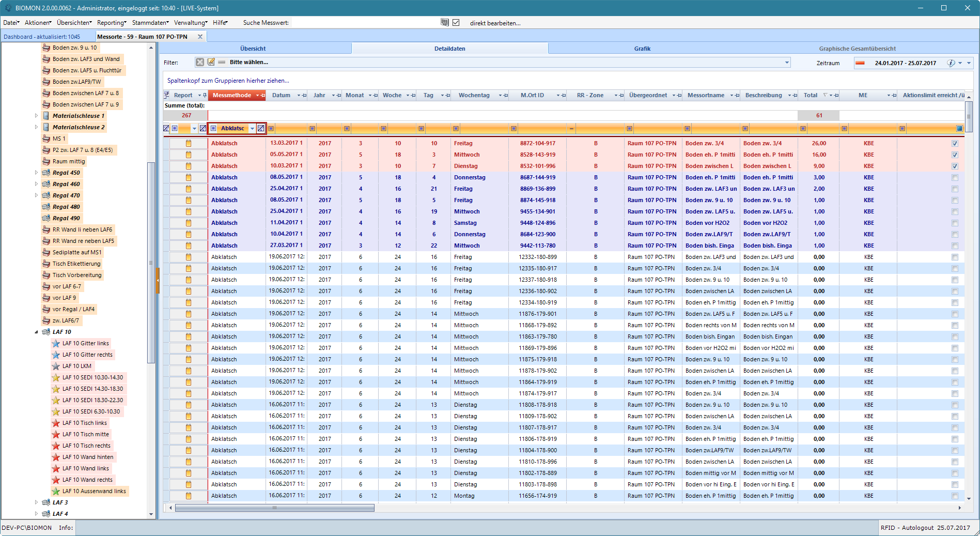Viewport: 980px width, 536px height.
Task: Check Aktionslimit checkbox in 3,00 row
Action: (955, 178)
